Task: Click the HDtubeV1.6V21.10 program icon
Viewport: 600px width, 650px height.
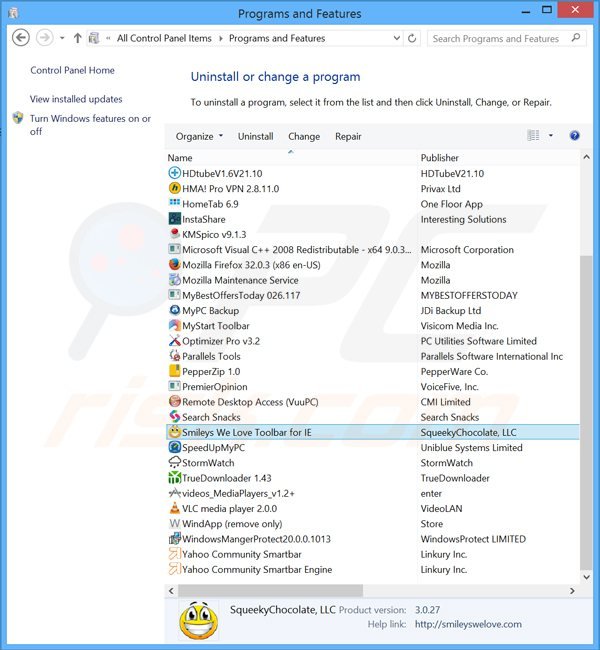Action: pyautogui.click(x=175, y=173)
